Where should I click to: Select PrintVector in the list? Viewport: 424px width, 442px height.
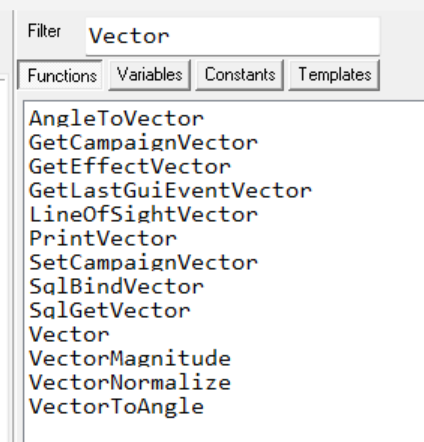(103, 238)
